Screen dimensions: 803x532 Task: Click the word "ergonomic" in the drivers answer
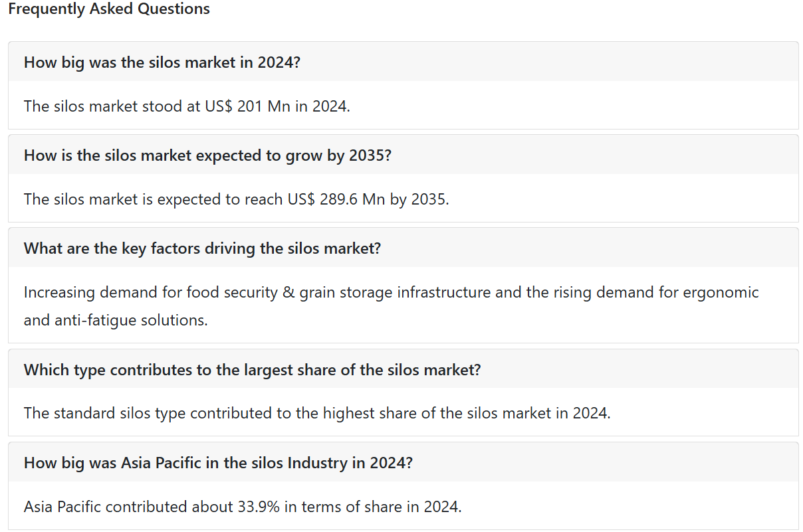click(720, 292)
